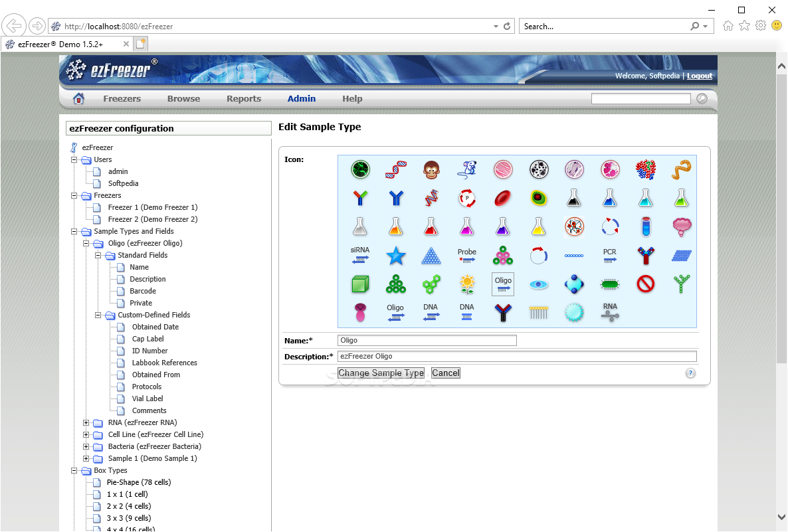Choose the green liquid flask icon
This screenshot has width=788, height=532.
[x=682, y=199]
